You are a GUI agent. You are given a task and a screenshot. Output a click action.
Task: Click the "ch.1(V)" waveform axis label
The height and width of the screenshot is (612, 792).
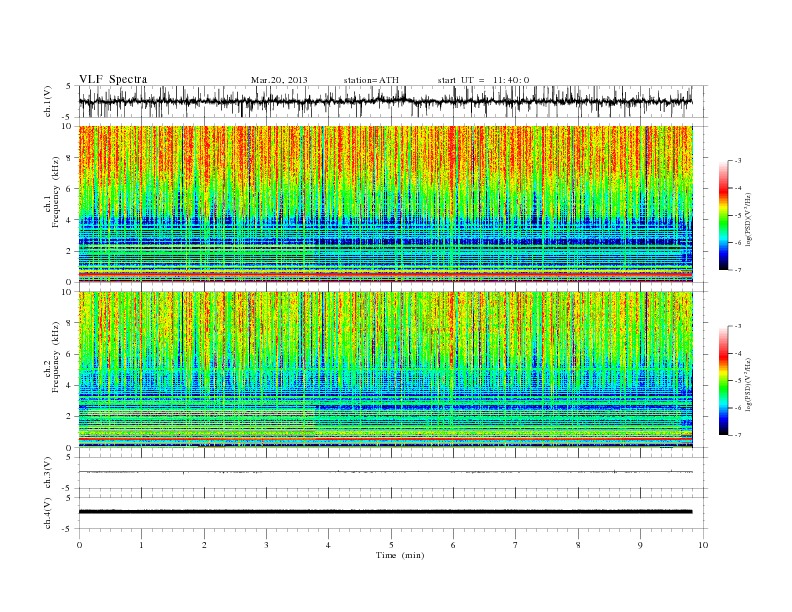click(x=48, y=101)
